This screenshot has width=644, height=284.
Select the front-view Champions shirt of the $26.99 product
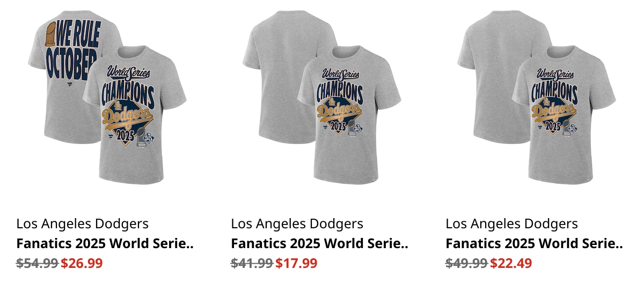134,115
